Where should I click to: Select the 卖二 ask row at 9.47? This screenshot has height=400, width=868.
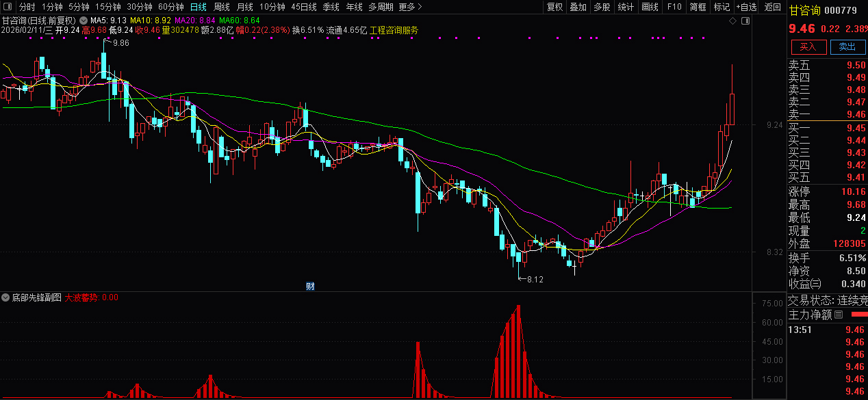(x=828, y=102)
